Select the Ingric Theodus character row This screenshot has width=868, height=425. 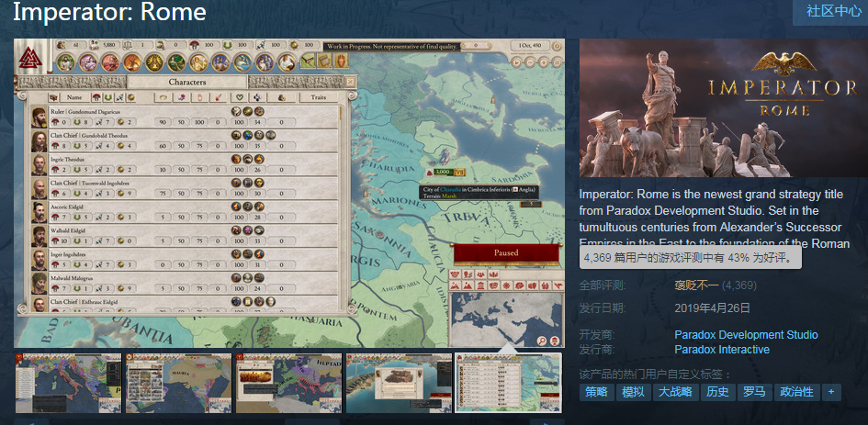coord(185,164)
